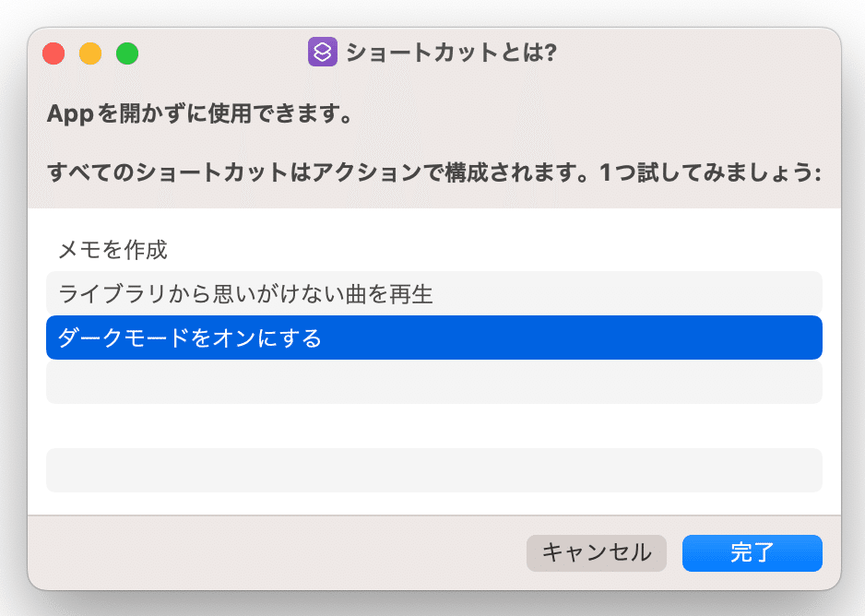Zoom the window using the green button
Screen dimensions: 865x616
127,53
